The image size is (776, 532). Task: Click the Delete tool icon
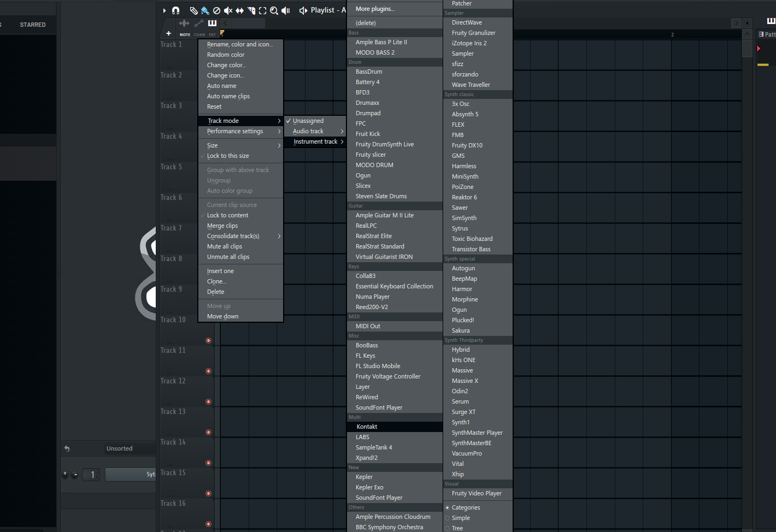216,10
